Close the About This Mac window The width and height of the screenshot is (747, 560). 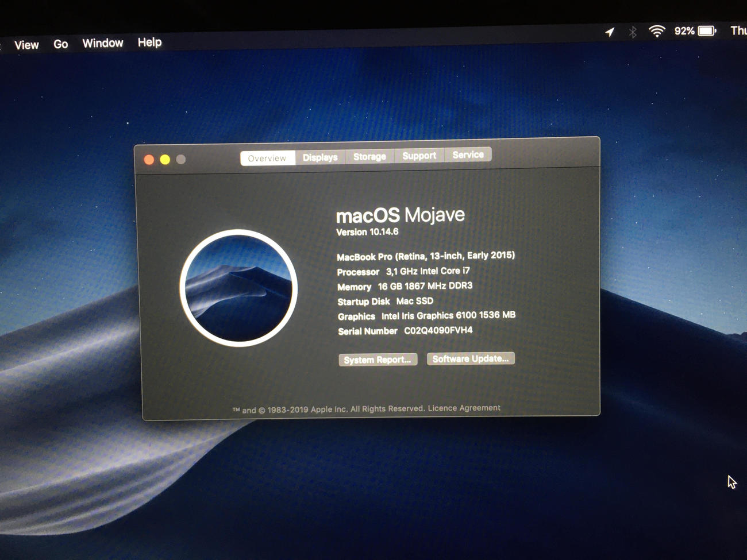[149, 160]
